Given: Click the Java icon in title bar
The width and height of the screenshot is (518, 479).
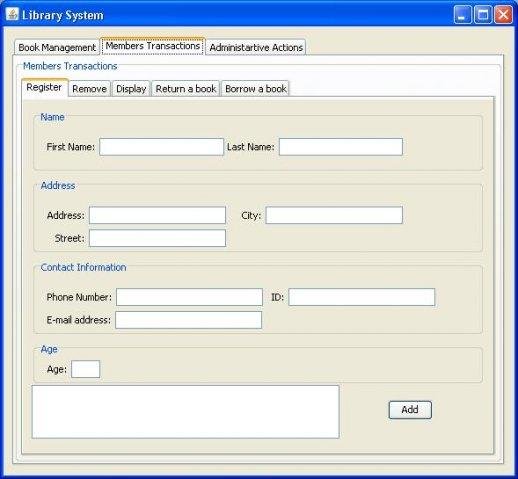Looking at the screenshot, I should coord(12,15).
